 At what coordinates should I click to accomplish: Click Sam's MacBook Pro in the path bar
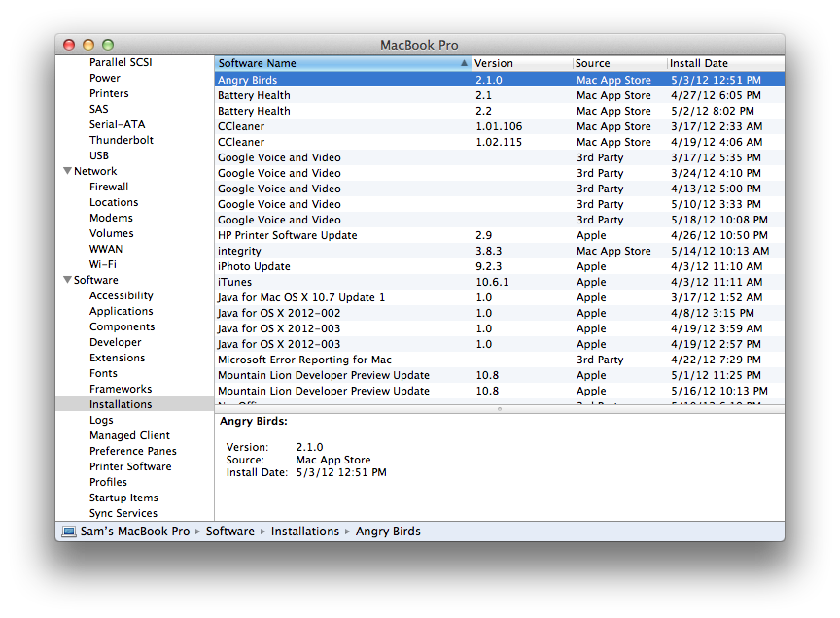(x=135, y=532)
